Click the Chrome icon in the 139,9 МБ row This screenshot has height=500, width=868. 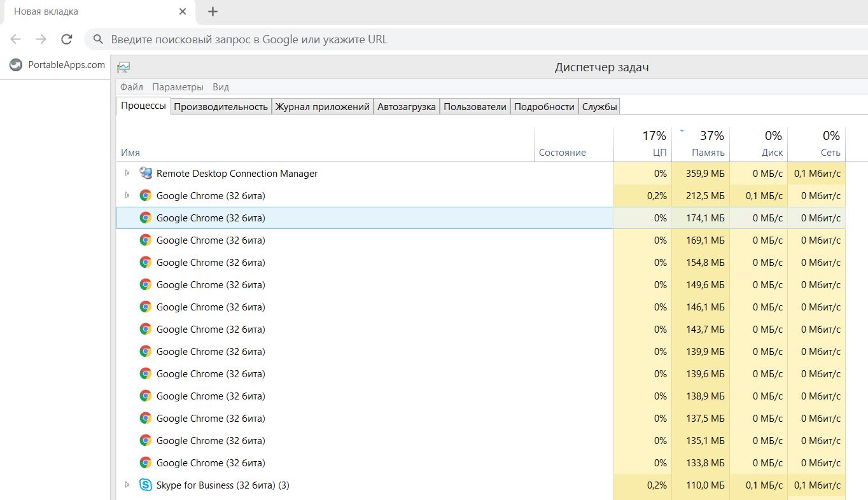(146, 352)
